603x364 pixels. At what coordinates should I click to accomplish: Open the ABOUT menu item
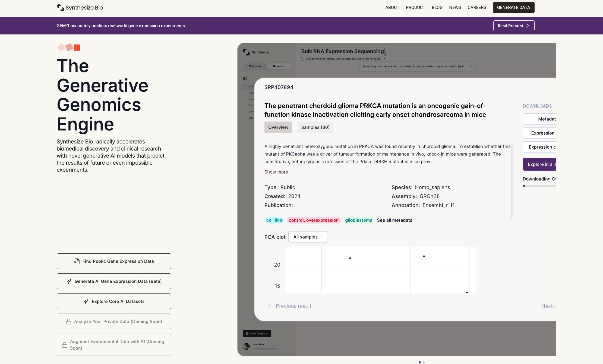(x=392, y=8)
